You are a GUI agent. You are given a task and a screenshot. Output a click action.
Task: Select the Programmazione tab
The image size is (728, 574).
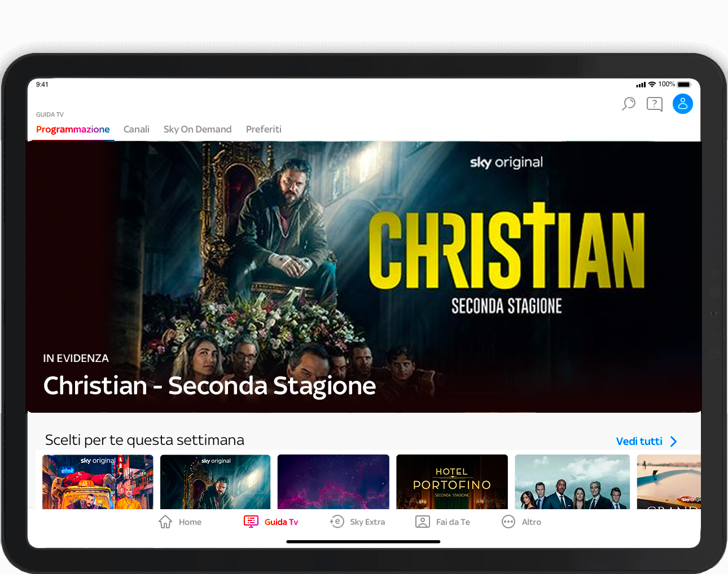tap(73, 129)
